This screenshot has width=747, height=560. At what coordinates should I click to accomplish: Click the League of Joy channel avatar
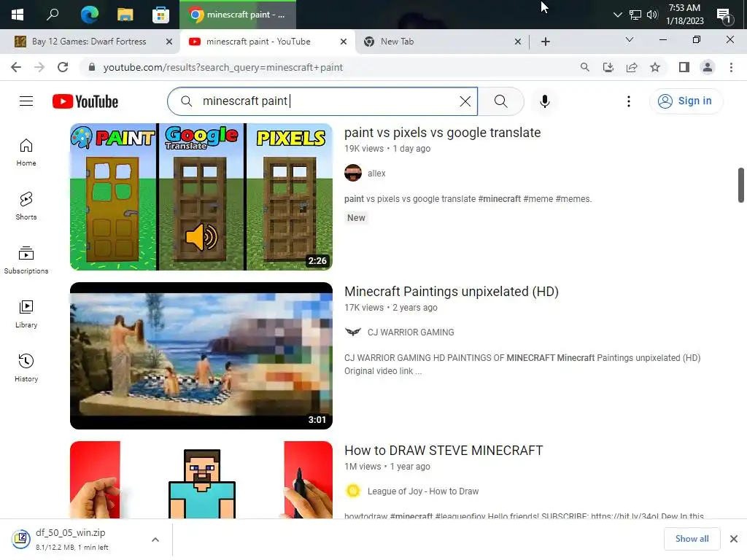pyautogui.click(x=353, y=491)
